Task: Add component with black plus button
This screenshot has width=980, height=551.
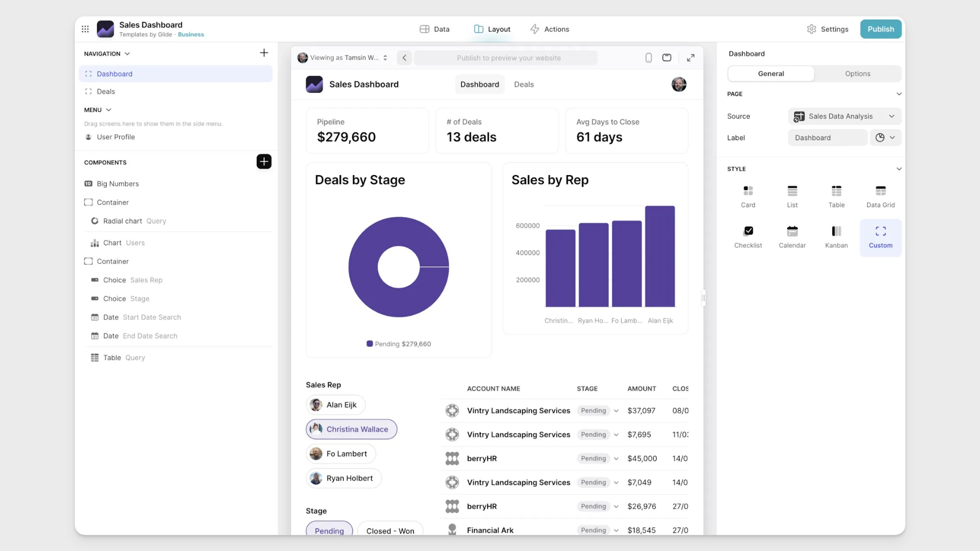Action: click(263, 162)
